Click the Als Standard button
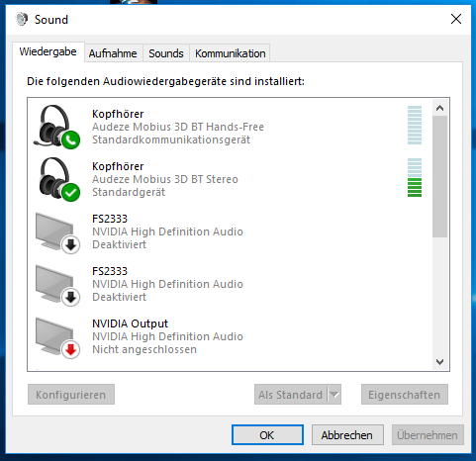The width and height of the screenshot is (476, 461). click(x=290, y=395)
